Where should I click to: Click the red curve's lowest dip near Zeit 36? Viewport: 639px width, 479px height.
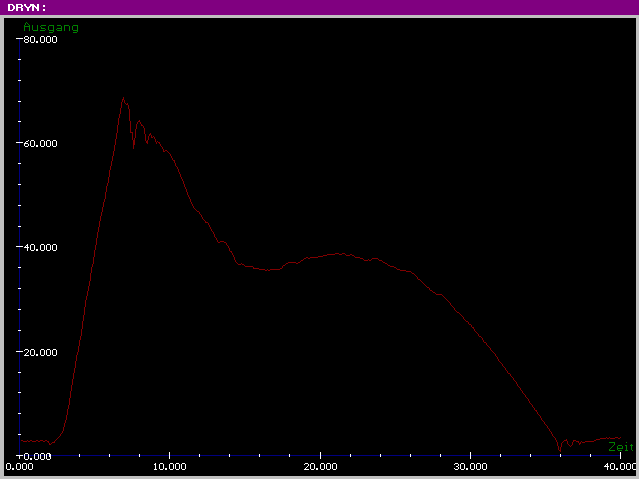[x=560, y=449]
